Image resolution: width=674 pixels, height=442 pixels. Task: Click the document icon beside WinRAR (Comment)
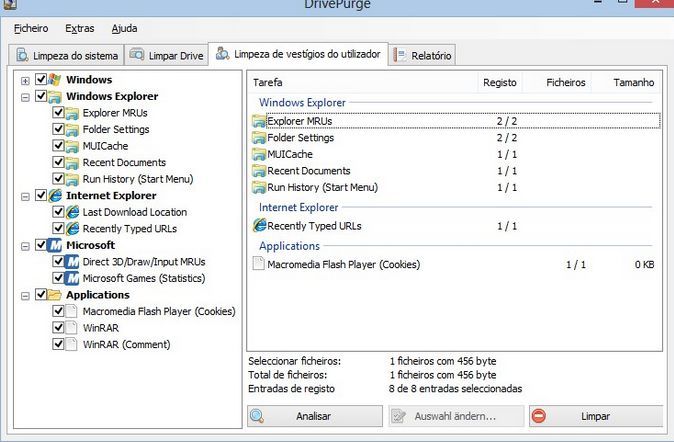(x=71, y=344)
